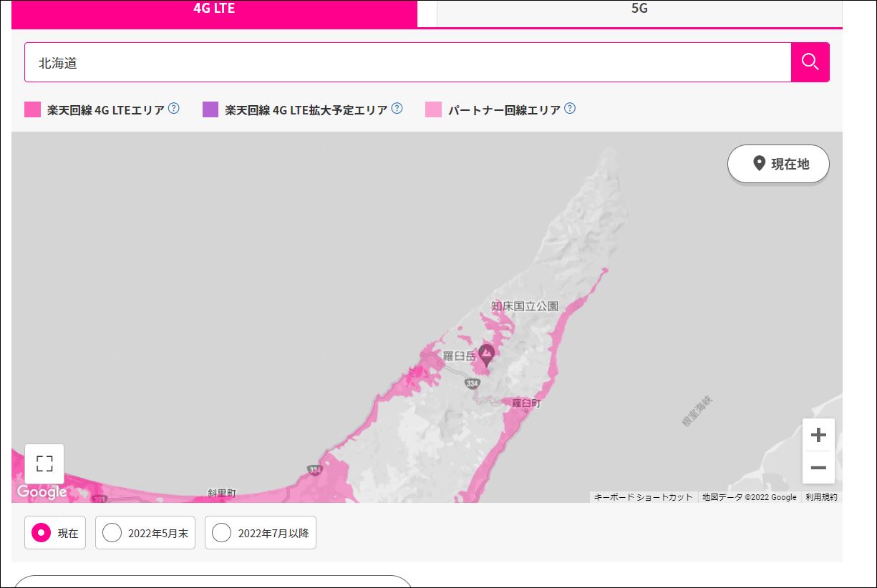Open help for 楽天回線 4G LTE拡大予定エリア
877x588 pixels.
[397, 109]
